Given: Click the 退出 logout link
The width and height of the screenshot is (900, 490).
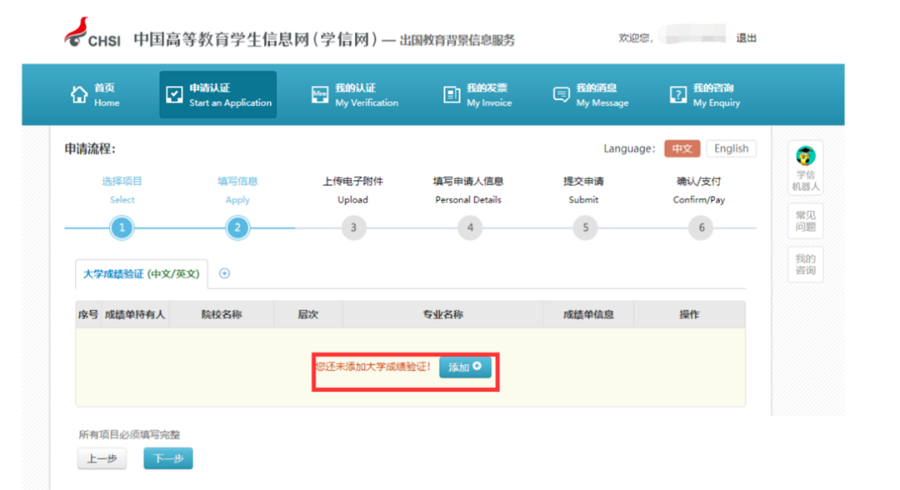Looking at the screenshot, I should click(x=746, y=38).
